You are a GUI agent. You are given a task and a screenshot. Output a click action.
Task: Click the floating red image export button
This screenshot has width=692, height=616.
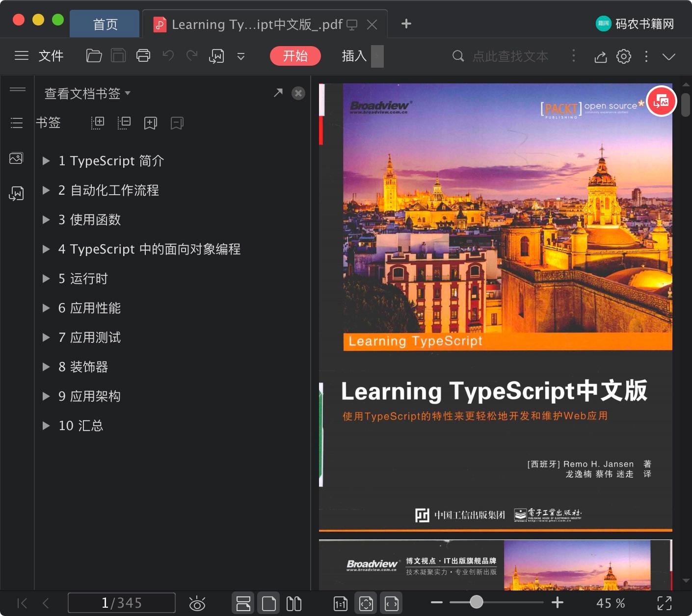click(662, 102)
